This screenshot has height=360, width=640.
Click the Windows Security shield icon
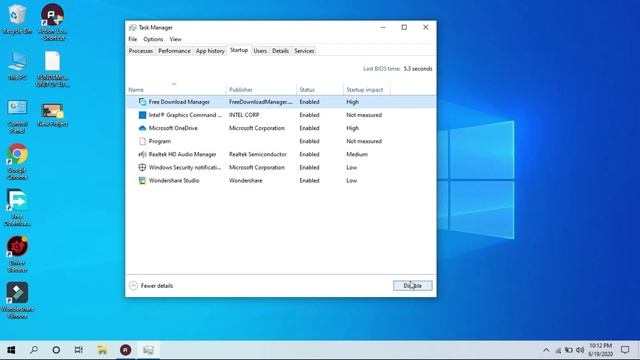click(142, 167)
